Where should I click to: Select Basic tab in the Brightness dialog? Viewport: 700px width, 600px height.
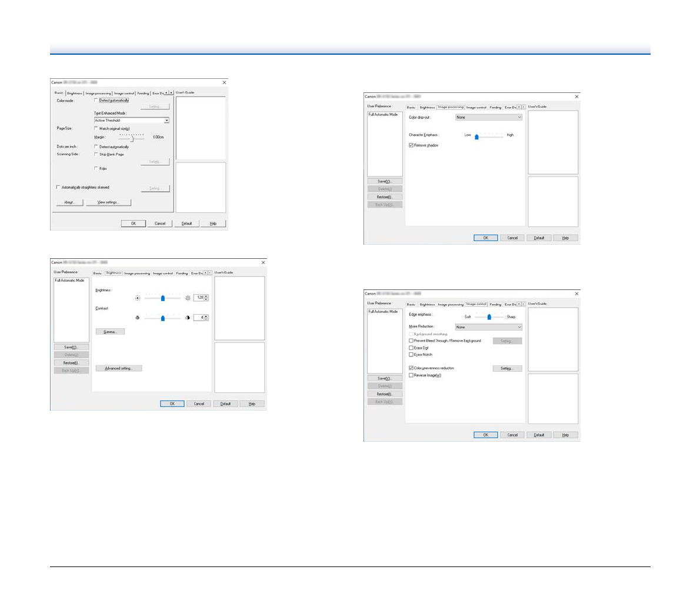(x=98, y=274)
